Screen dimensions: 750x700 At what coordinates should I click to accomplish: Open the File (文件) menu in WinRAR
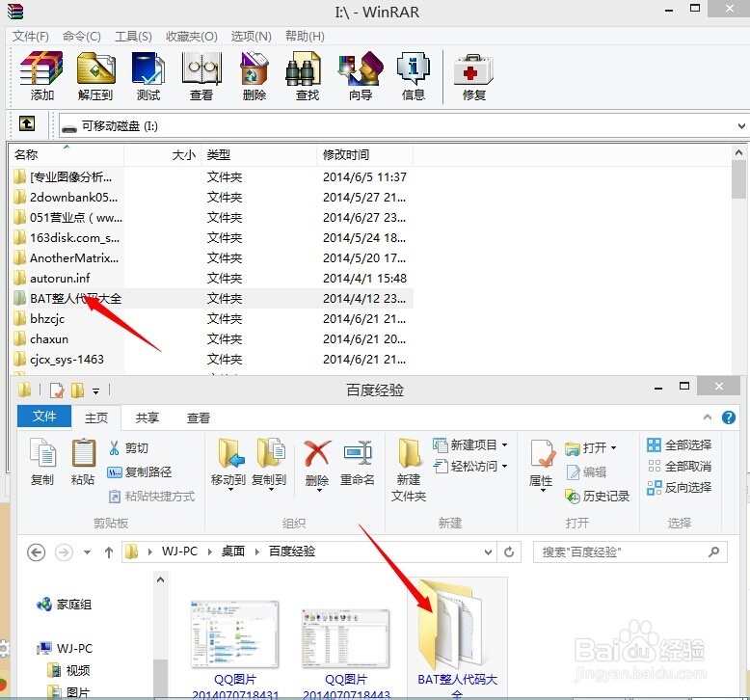[x=31, y=37]
